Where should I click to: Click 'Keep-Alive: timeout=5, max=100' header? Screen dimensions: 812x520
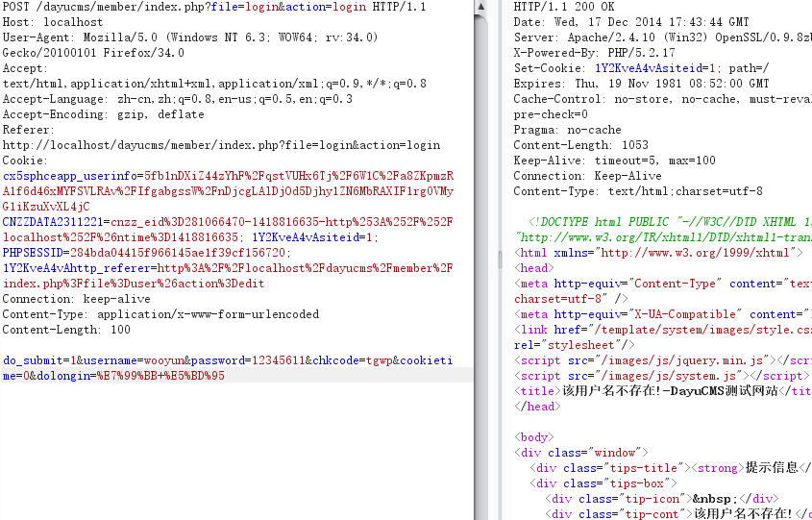(x=615, y=161)
